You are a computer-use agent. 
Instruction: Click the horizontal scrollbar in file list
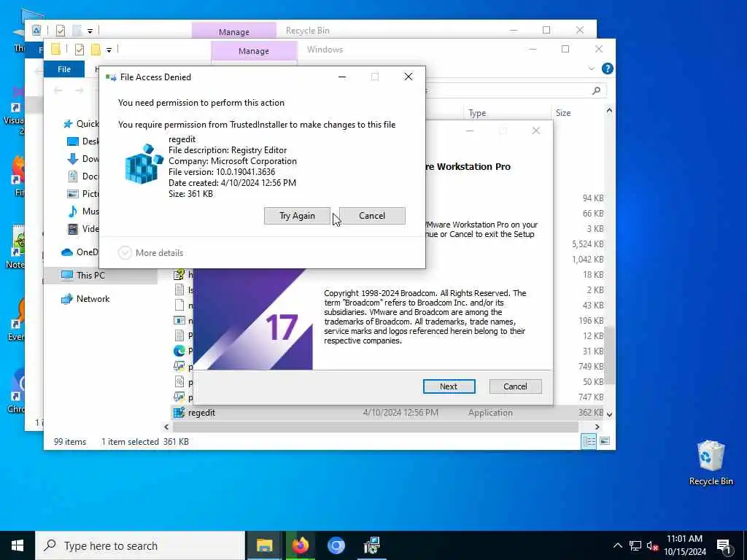376,427
